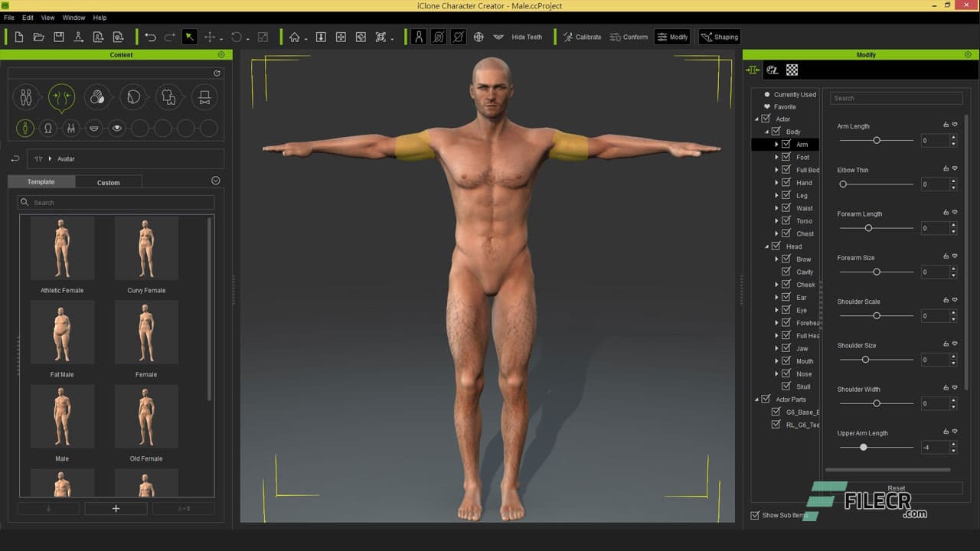Click the Cloth category icon
The image size is (980, 551).
pyautogui.click(x=169, y=97)
